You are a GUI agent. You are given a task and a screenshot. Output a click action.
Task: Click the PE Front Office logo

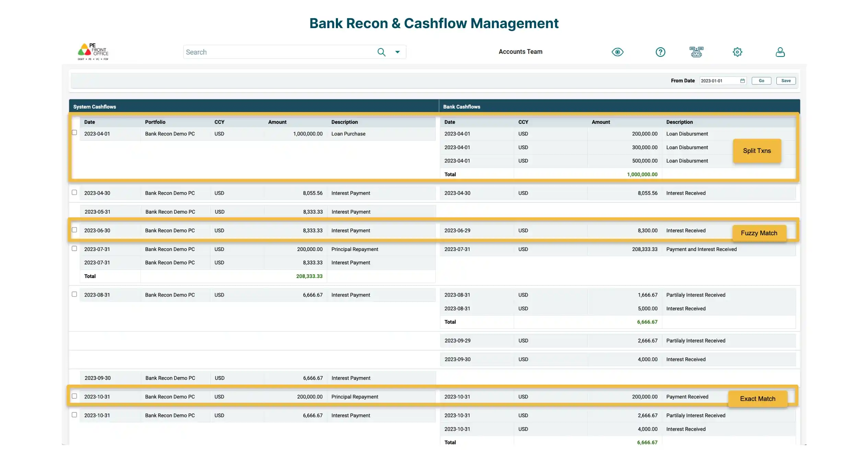93,52
